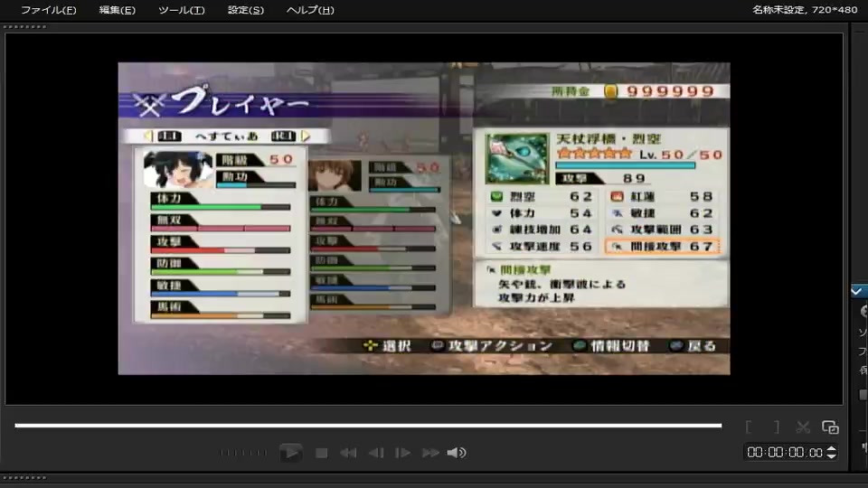The height and width of the screenshot is (488, 868).
Task: Open the 設定(S) menu
Action: 246,10
